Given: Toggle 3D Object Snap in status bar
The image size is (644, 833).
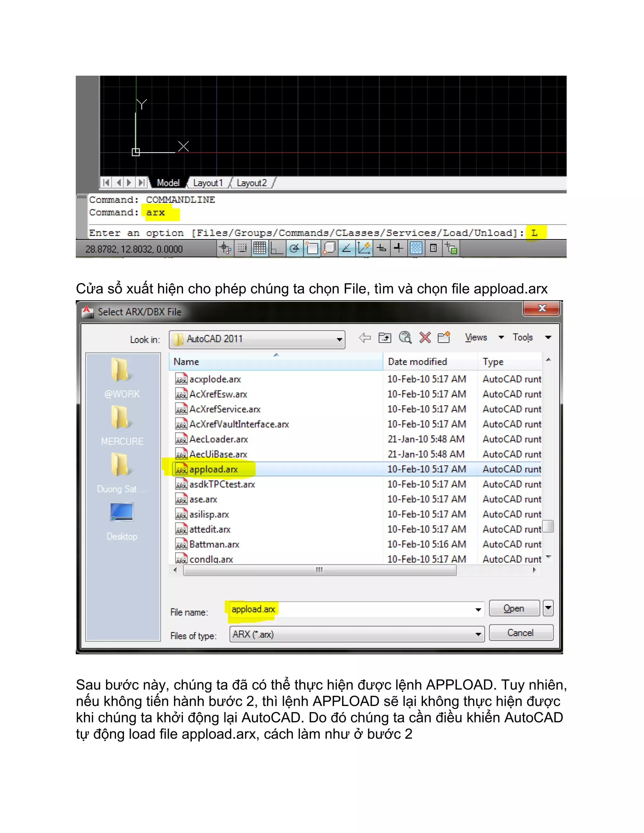Looking at the screenshot, I should pos(329,248).
